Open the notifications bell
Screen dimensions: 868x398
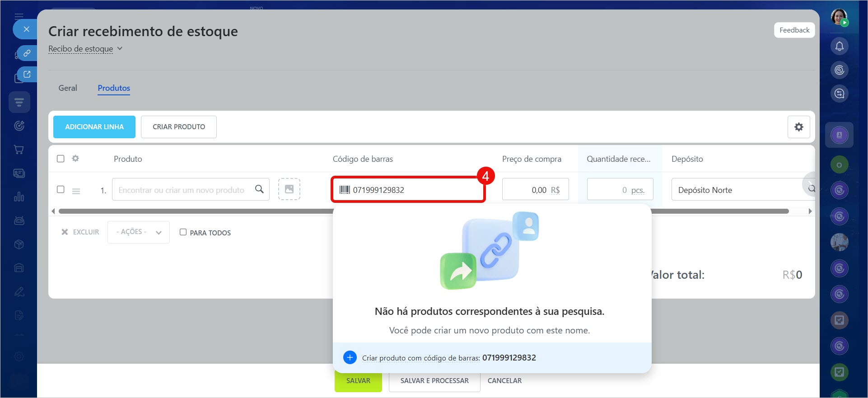pos(839,46)
